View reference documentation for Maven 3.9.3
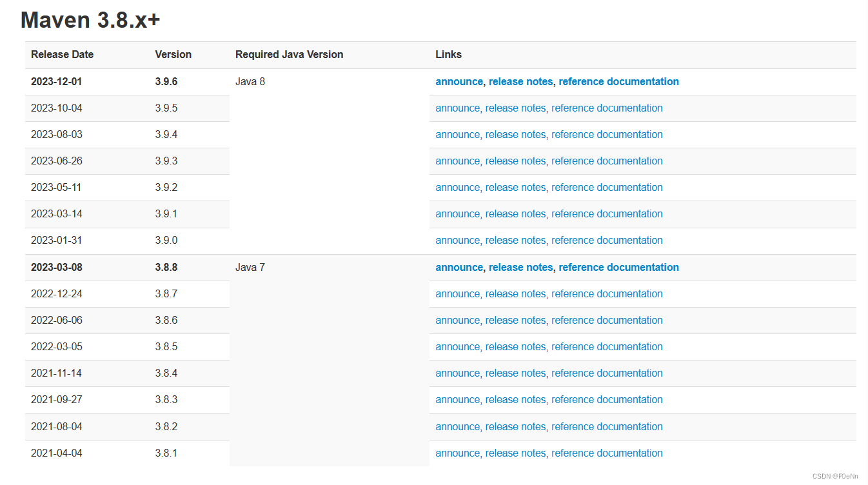Screen dimensions: 868x485 click(x=607, y=161)
